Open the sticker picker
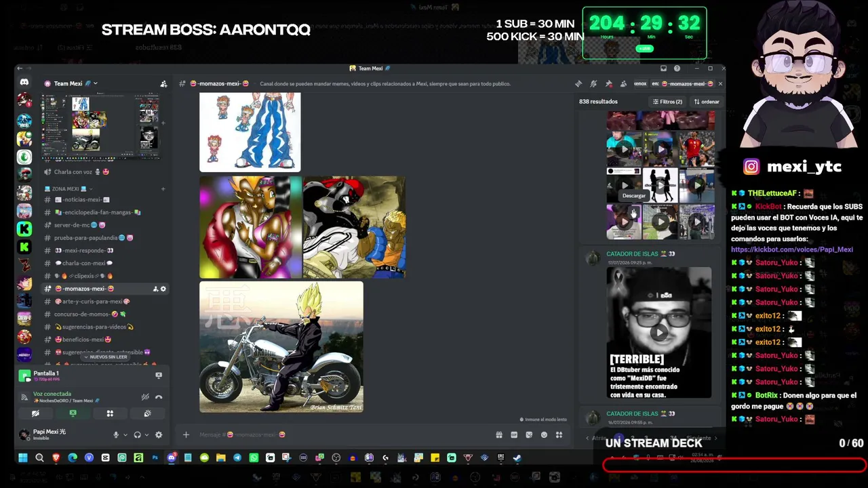The width and height of the screenshot is (868, 488). click(x=529, y=434)
